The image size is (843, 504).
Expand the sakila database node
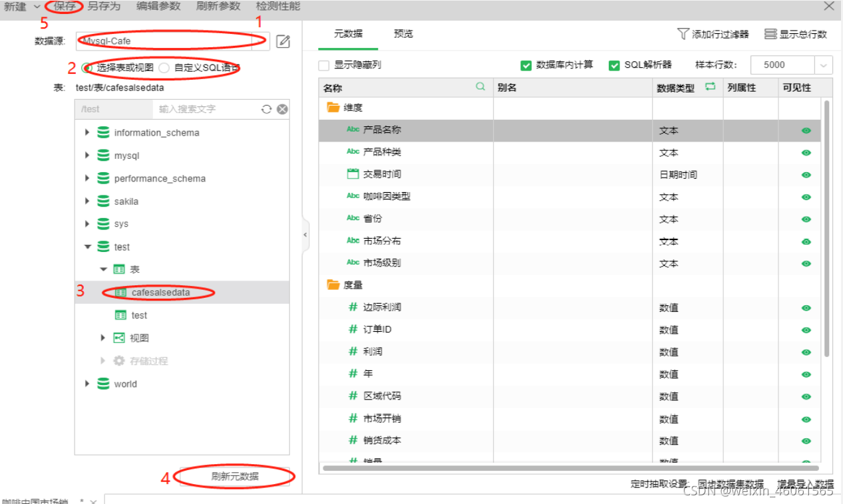coord(87,201)
